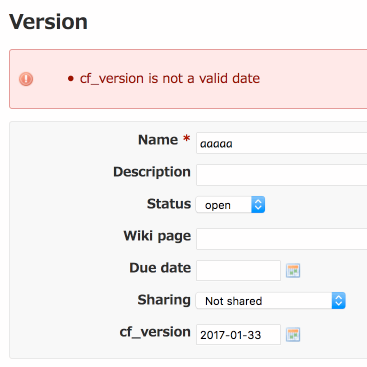This screenshot has width=367, height=367.
Task: Open the Status dropdown showing open
Action: 230,205
